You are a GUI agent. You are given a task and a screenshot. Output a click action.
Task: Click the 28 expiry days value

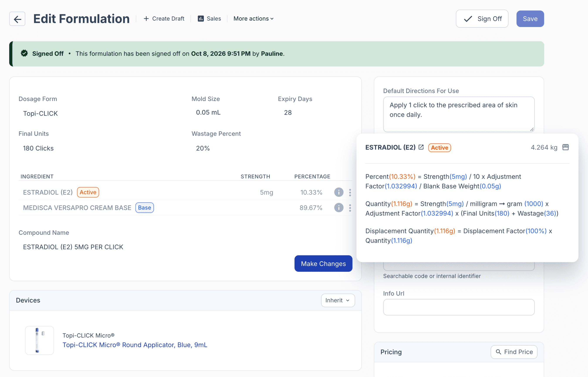coord(288,113)
